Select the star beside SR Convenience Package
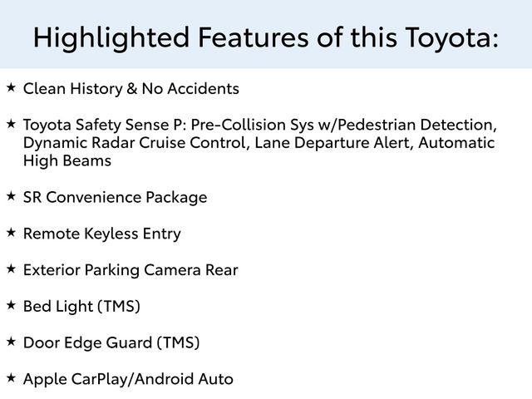This screenshot has width=532, height=399. coord(11,196)
